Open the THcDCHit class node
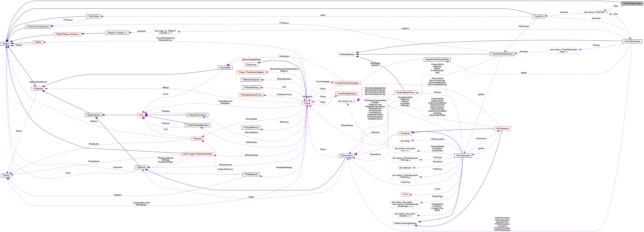The height and width of the screenshot is (232, 644). [x=538, y=16]
